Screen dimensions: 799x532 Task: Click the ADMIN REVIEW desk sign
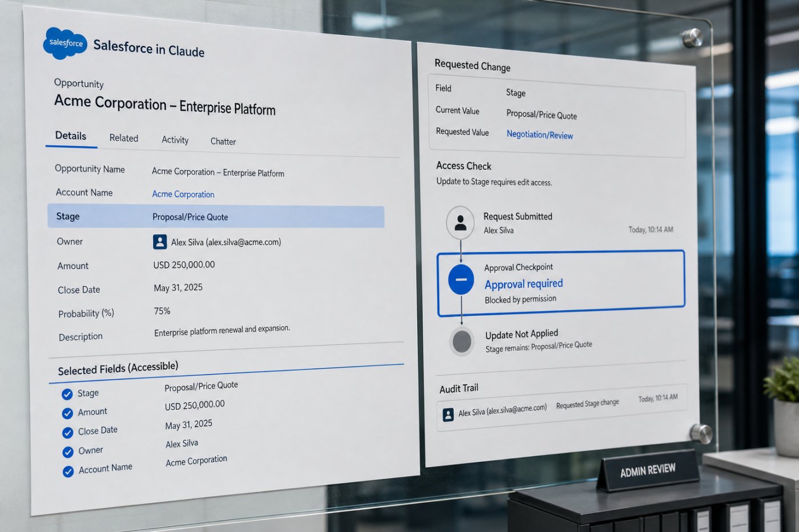(x=648, y=470)
